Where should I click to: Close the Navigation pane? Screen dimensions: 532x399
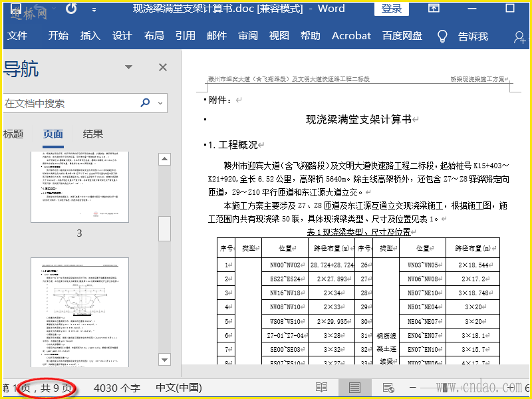pyautogui.click(x=162, y=67)
